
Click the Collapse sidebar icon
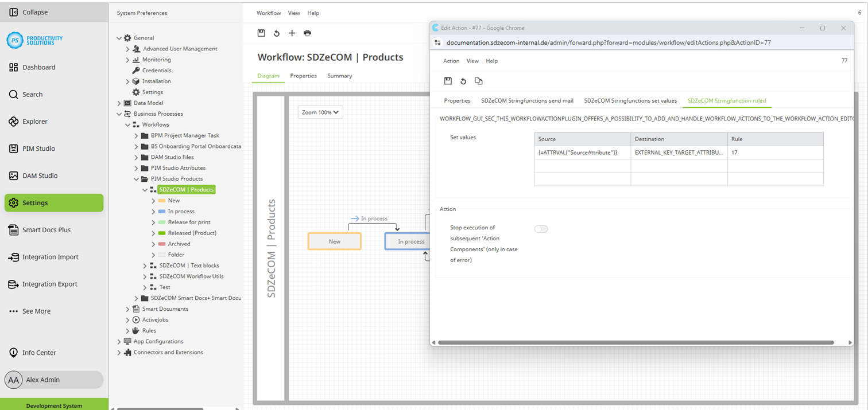pyautogui.click(x=14, y=12)
